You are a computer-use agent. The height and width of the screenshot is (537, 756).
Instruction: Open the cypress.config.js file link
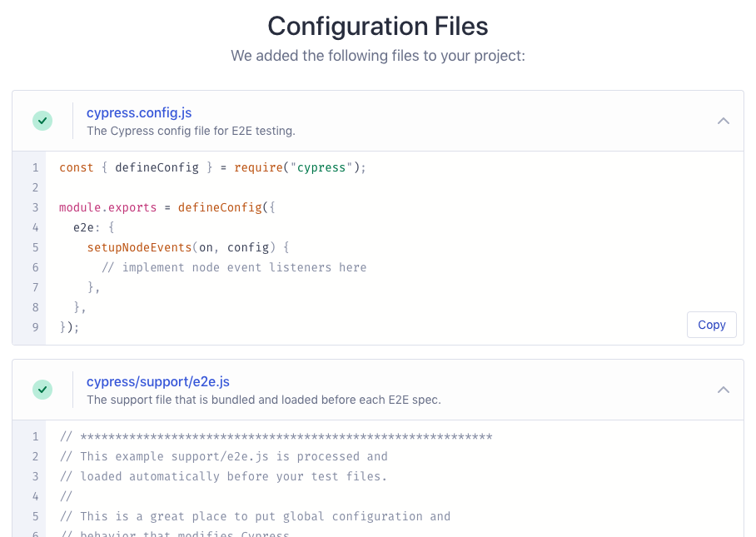click(139, 112)
